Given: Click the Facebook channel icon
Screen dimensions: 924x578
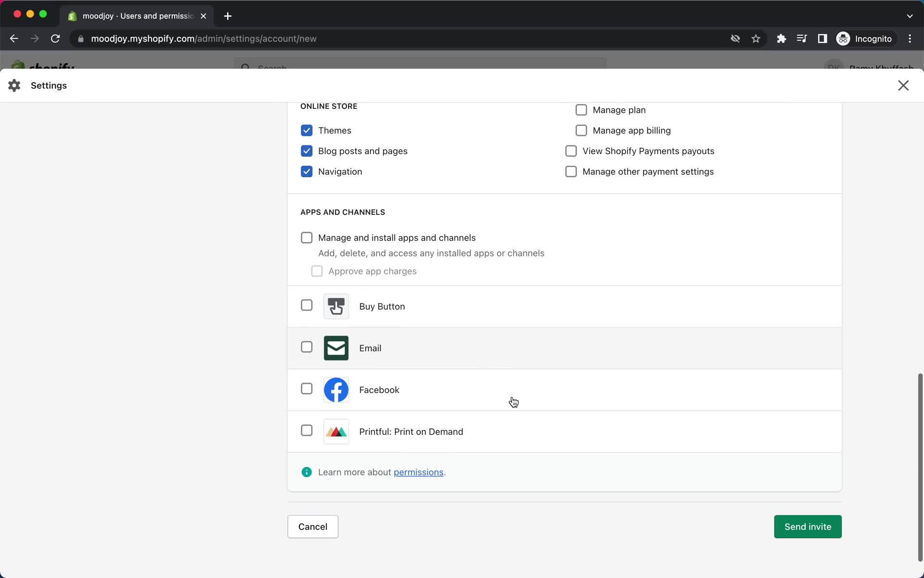Looking at the screenshot, I should click(336, 390).
